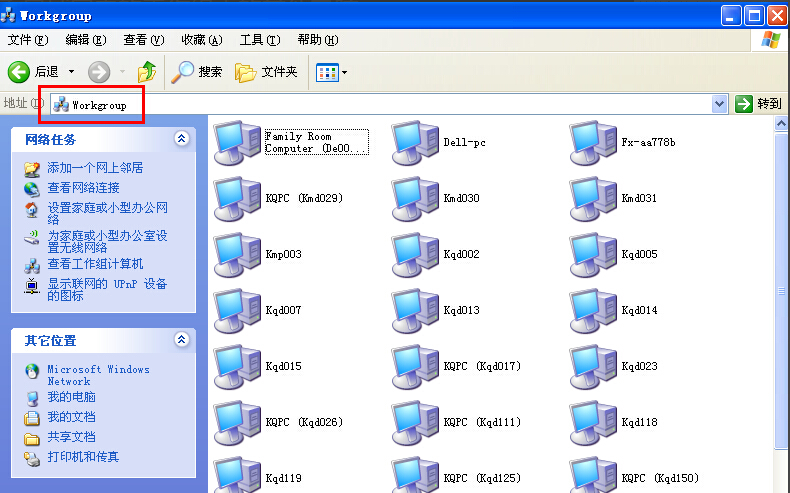The height and width of the screenshot is (493, 790).
Task: Click the 查看网络连接 link
Action: click(83, 188)
